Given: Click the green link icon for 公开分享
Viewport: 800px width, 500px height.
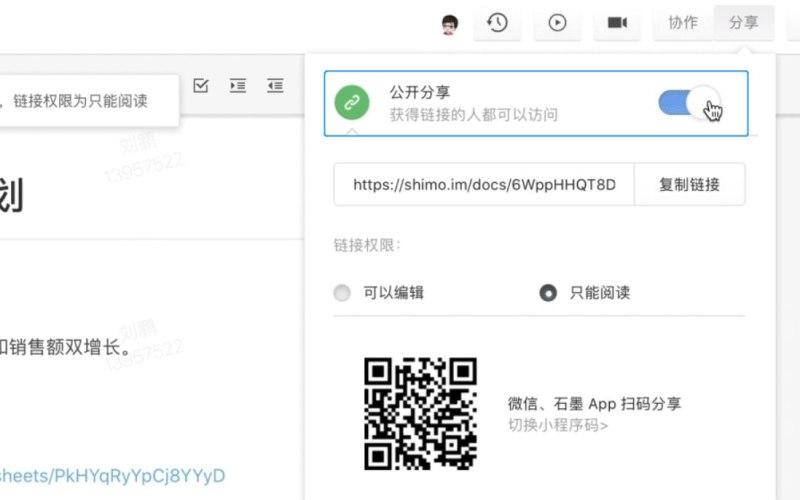Looking at the screenshot, I should [x=352, y=103].
